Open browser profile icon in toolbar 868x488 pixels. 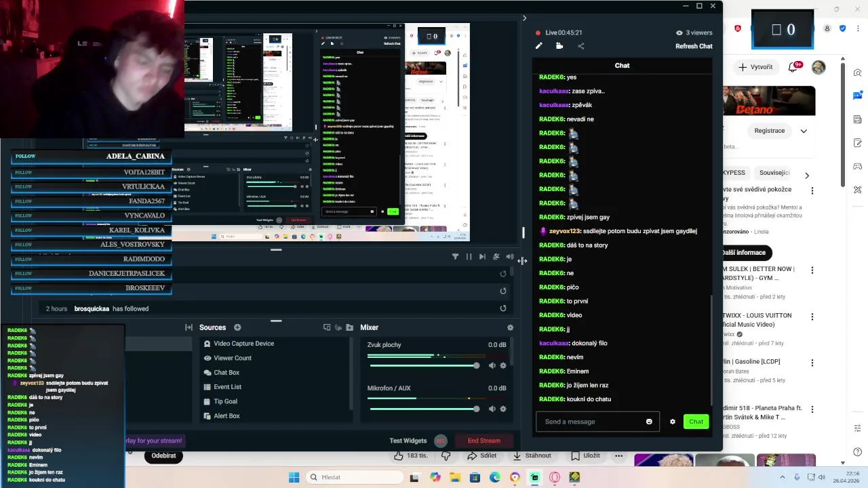click(x=827, y=28)
